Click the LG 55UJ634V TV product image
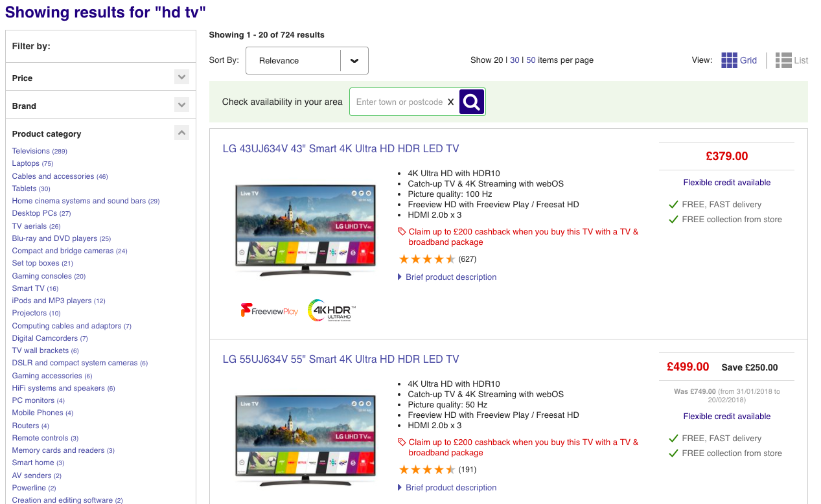Screen dimensions: 821x504 [305, 441]
